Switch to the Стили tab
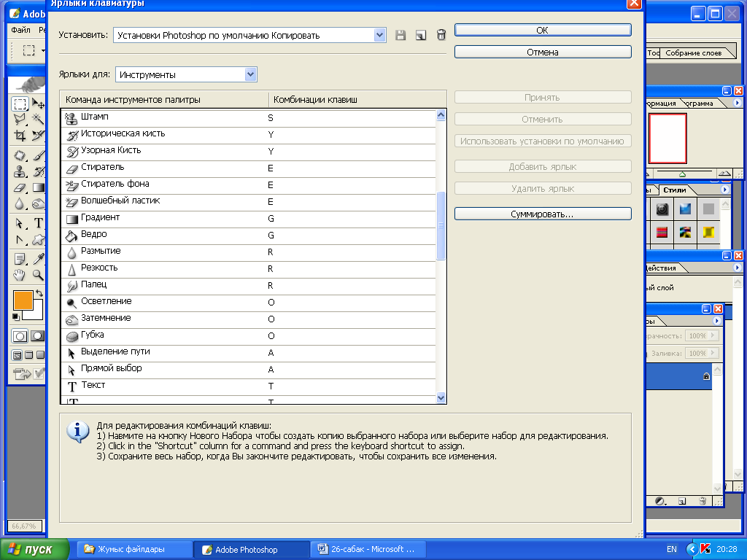 (x=675, y=190)
